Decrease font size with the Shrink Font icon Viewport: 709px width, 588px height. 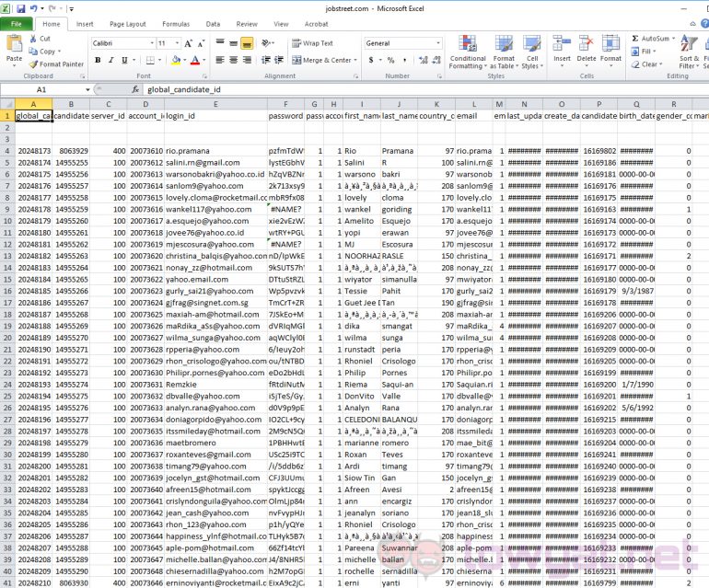202,43
